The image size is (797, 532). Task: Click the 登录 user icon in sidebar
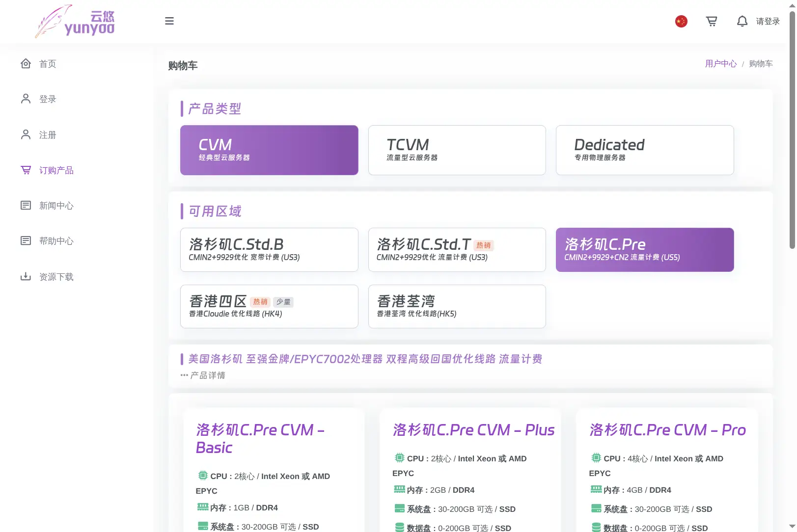pos(26,99)
